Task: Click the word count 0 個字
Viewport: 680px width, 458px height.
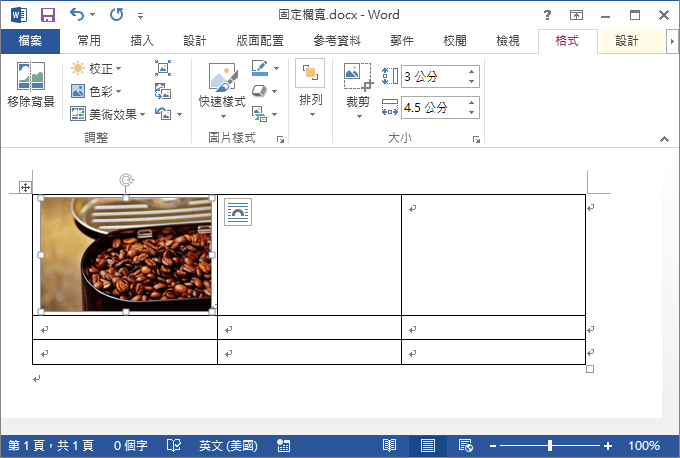Action: (131, 445)
